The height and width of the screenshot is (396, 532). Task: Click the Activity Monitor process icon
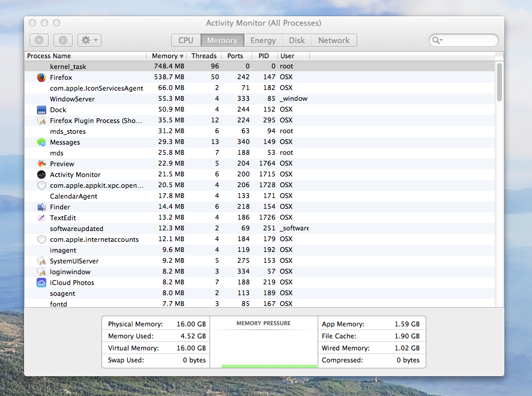click(41, 175)
